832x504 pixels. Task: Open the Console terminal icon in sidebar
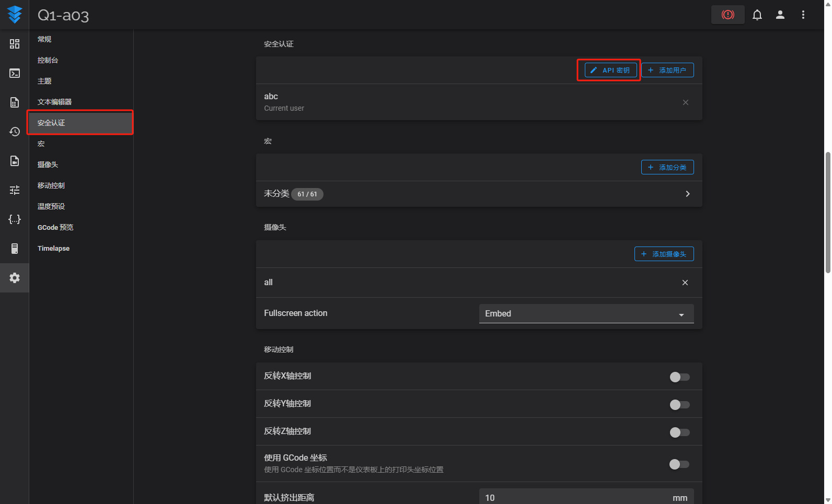tap(15, 73)
